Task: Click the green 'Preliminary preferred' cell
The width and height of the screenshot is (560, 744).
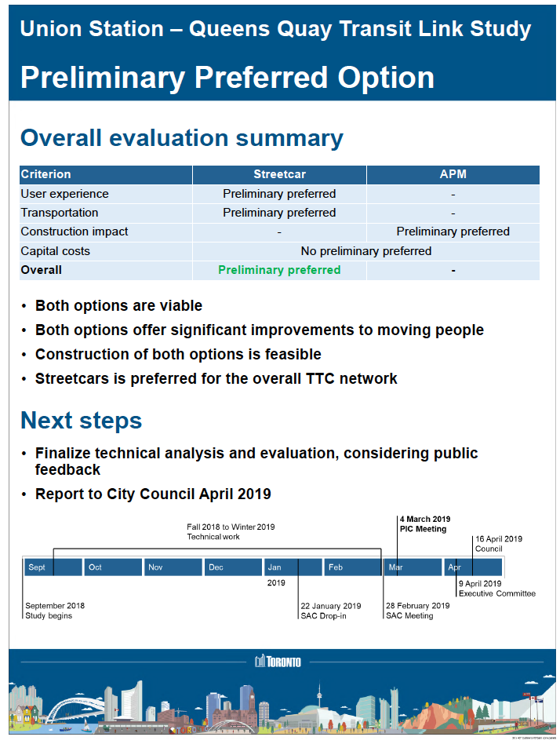Action: coord(279,270)
